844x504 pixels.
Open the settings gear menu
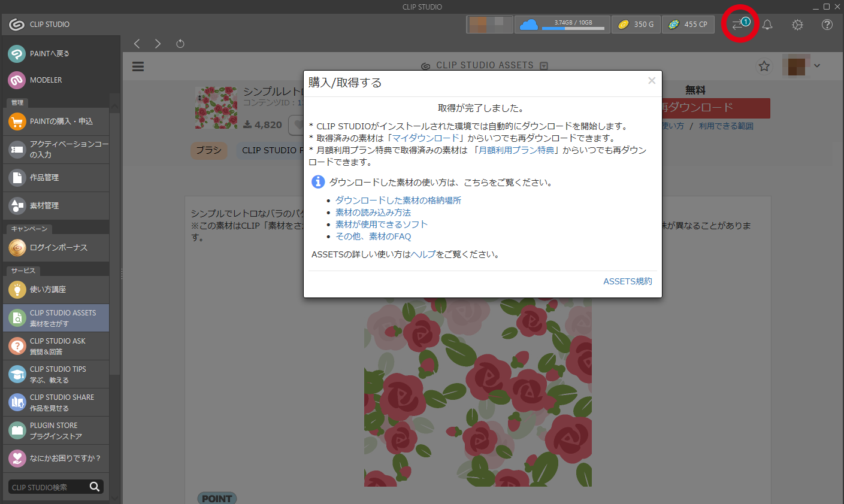(797, 25)
